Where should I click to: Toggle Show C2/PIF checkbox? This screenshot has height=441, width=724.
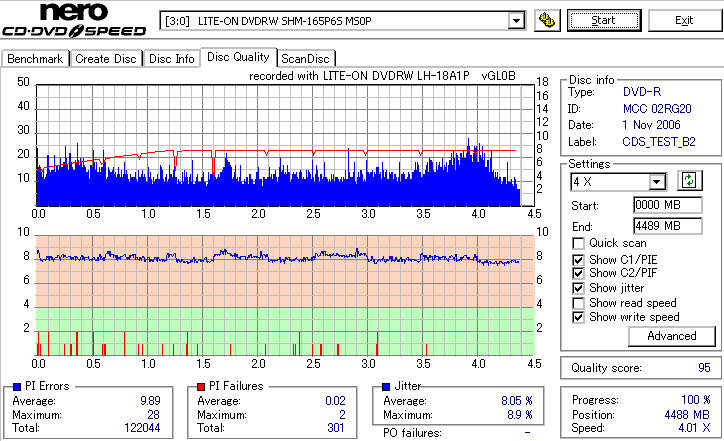click(x=578, y=273)
